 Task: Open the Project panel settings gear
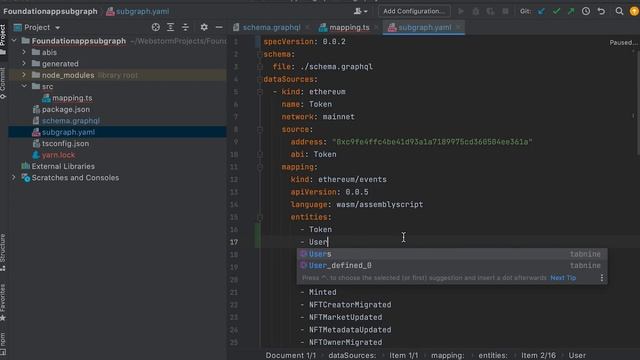204,27
